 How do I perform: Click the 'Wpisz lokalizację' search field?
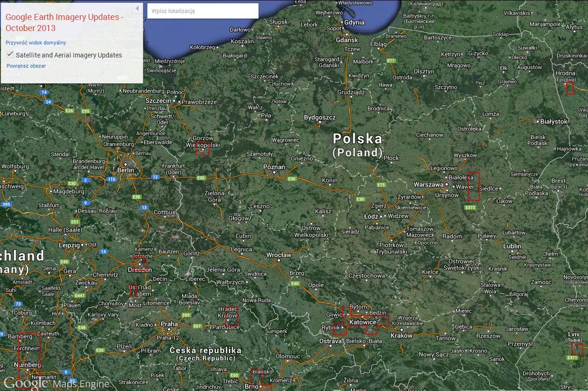click(x=203, y=11)
